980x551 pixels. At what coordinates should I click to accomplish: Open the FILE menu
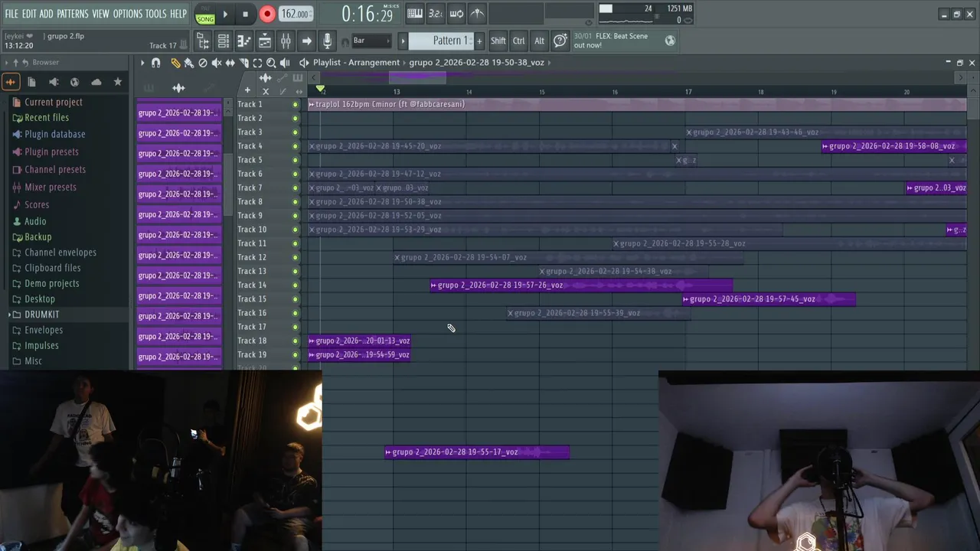[x=11, y=14]
